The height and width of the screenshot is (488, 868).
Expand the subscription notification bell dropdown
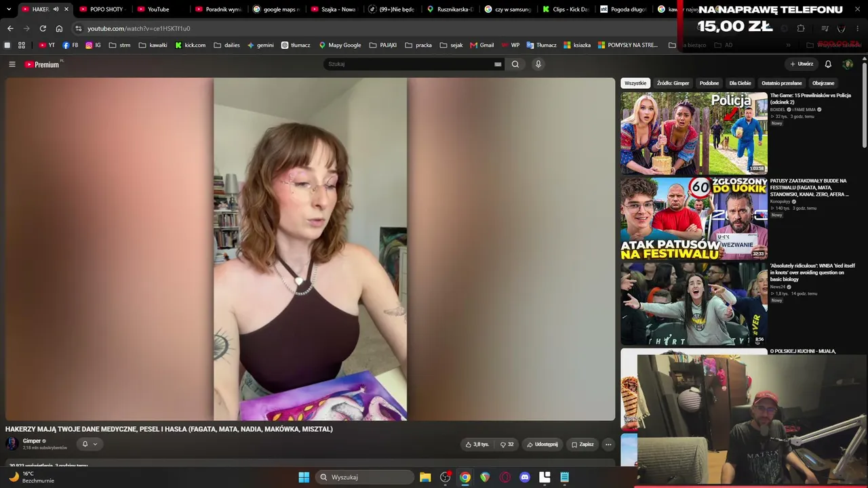pyautogui.click(x=90, y=444)
